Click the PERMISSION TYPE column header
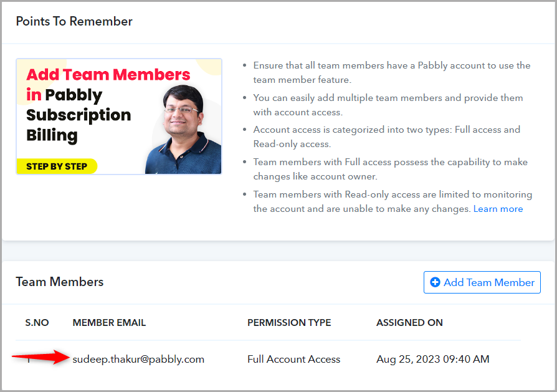This screenshot has height=392, width=557. coord(289,323)
